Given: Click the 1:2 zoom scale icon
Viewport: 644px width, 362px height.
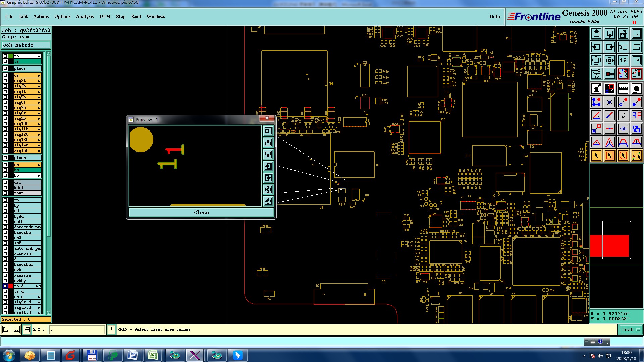Looking at the screenshot, I should pos(623,60).
